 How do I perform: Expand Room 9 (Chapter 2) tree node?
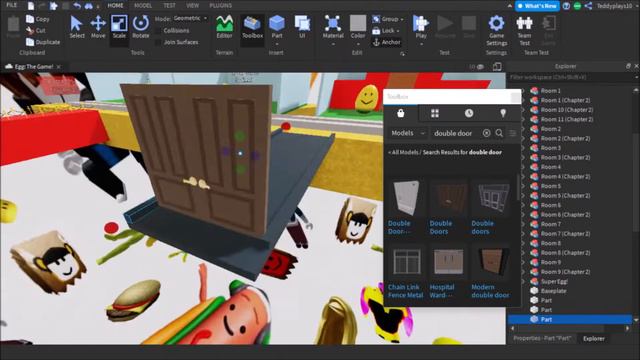coord(523,272)
